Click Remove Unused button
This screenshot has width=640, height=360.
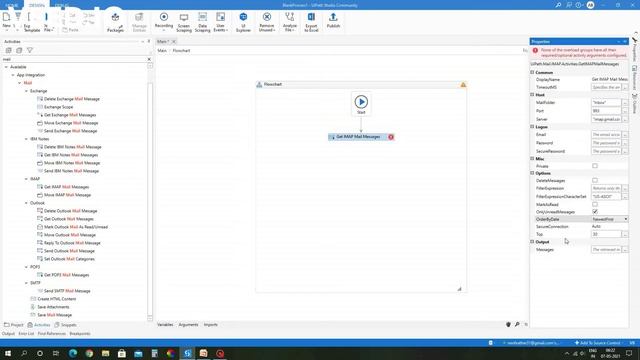(x=267, y=22)
